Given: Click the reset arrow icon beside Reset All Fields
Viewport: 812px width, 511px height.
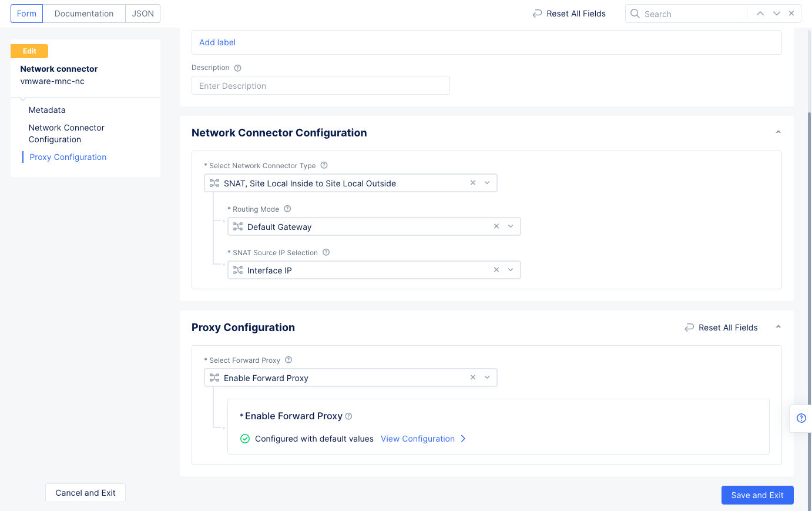Looking at the screenshot, I should coord(537,13).
